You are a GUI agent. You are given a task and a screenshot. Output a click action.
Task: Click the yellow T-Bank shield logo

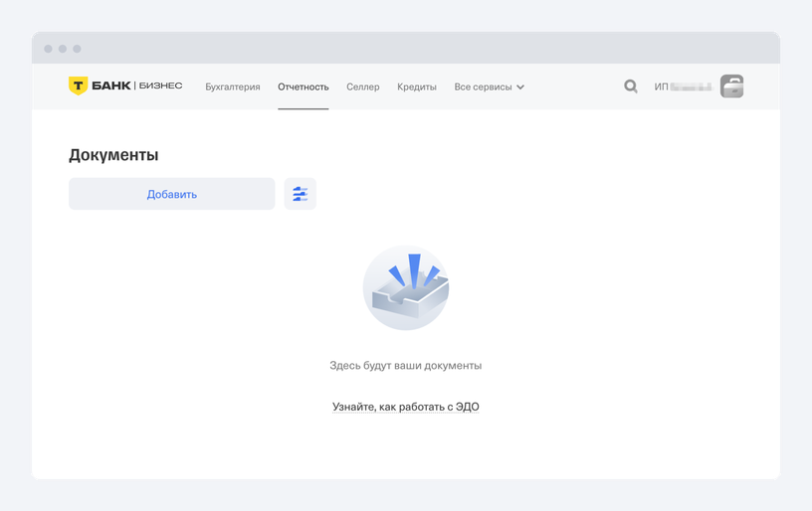click(78, 86)
